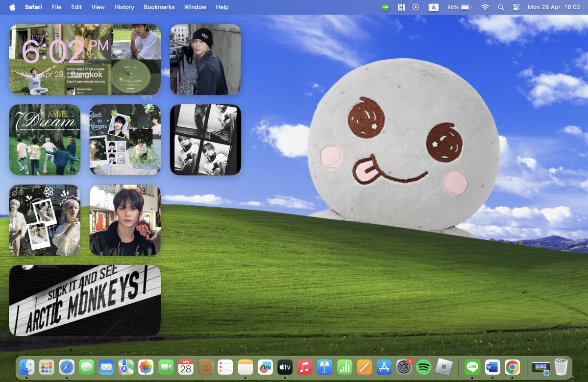Viewport: 588px width, 382px height.
Task: Open the Trash in the dock
Action: tap(561, 367)
